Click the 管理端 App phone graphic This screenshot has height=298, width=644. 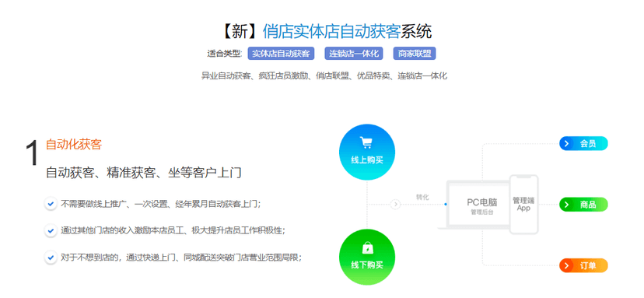pos(523,205)
